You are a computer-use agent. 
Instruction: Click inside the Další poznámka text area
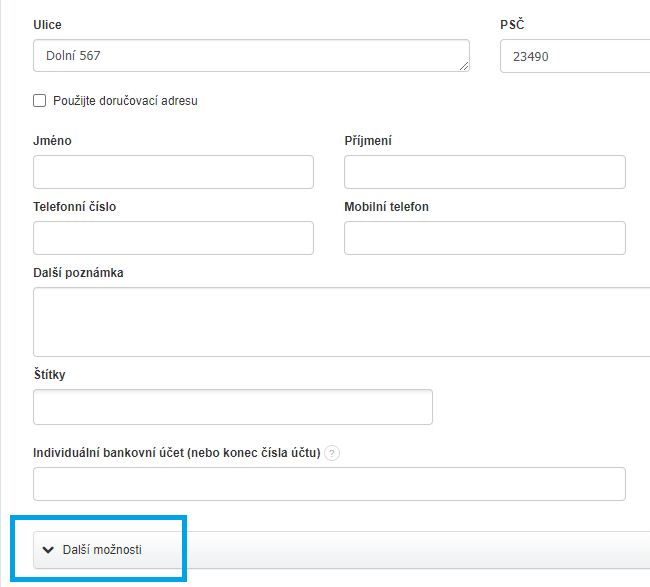341,321
